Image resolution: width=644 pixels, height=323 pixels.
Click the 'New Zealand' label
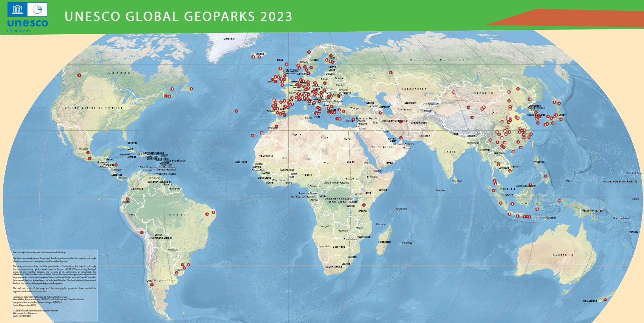point(590,301)
